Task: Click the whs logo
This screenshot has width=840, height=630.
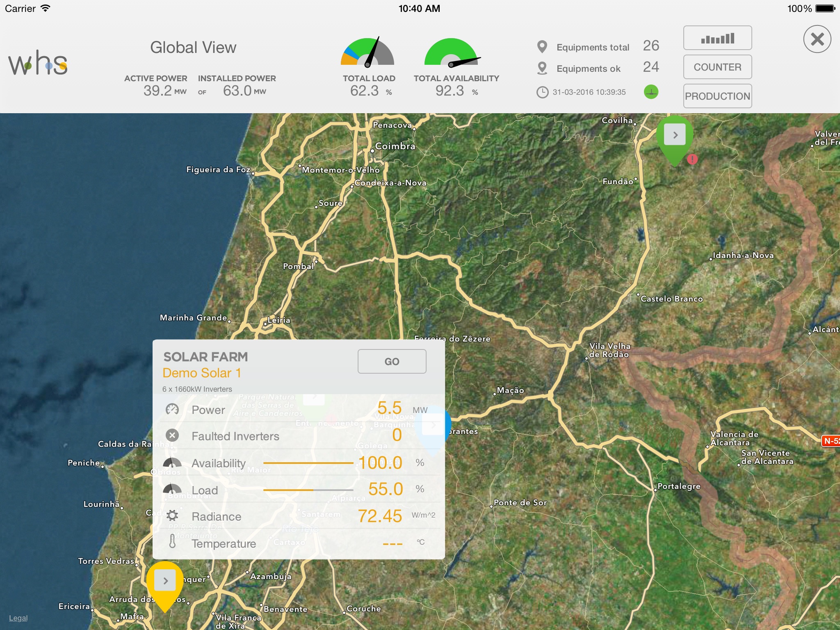Action: point(38,63)
